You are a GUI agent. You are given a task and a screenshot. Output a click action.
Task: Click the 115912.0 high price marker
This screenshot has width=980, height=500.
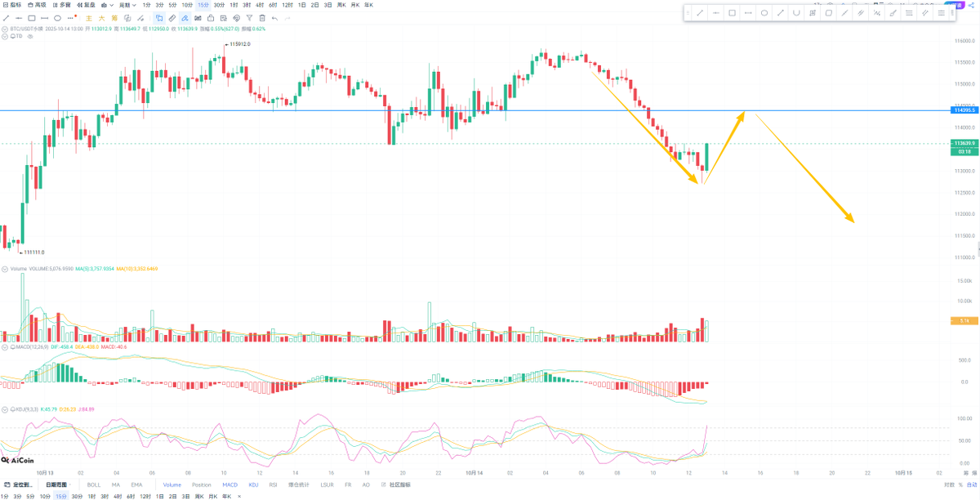(240, 44)
